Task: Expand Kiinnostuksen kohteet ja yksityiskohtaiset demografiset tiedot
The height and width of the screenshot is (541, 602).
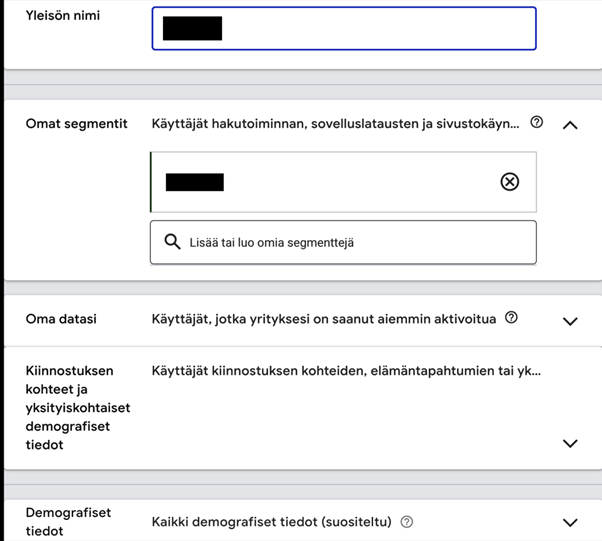Action: [570, 443]
